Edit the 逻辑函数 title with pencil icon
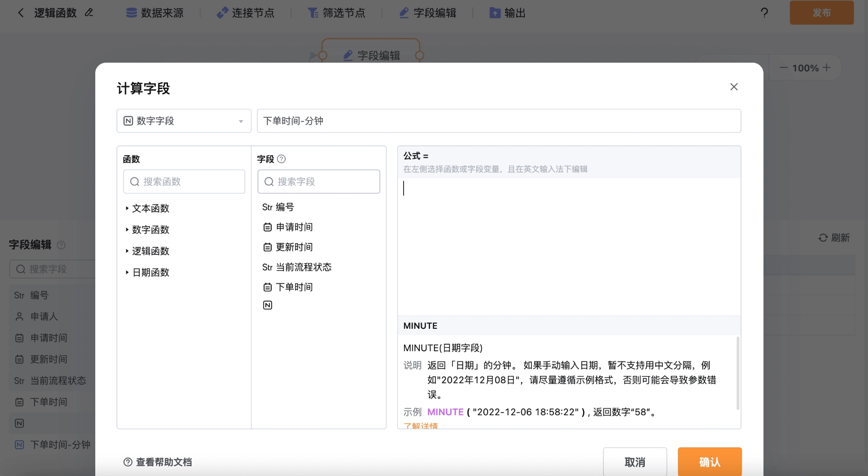Image resolution: width=868 pixels, height=476 pixels. point(89,13)
